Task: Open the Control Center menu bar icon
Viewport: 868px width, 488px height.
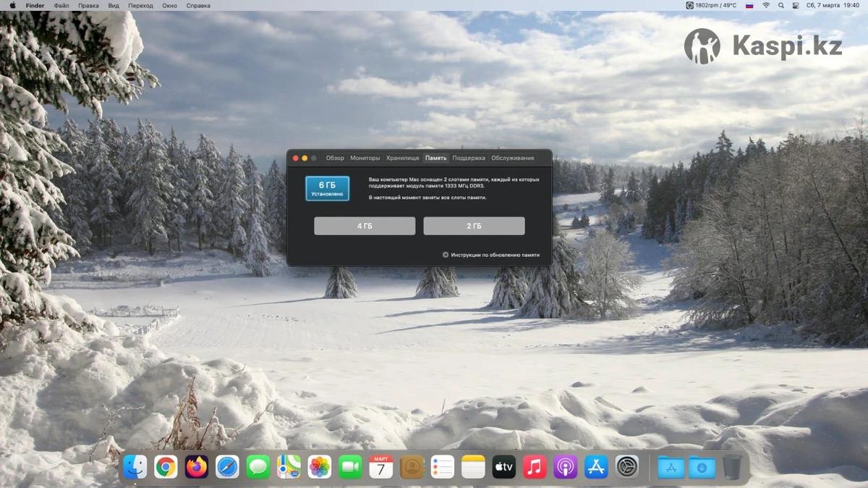Action: tap(796, 5)
